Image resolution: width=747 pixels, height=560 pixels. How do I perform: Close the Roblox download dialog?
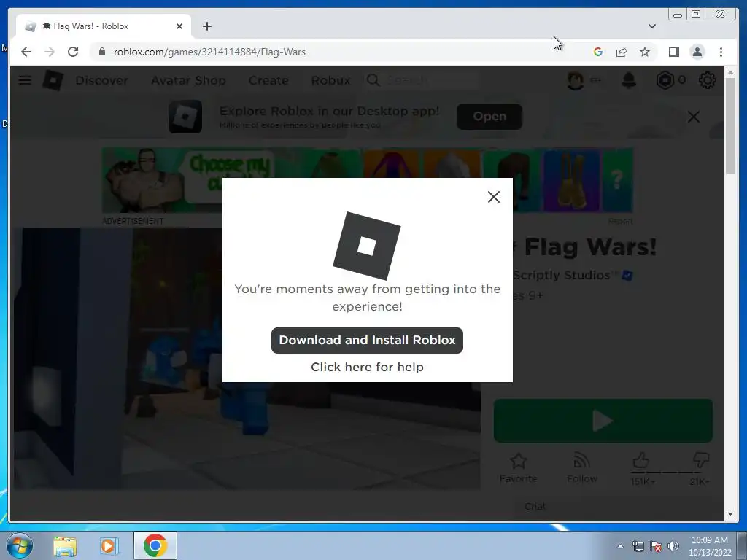coord(494,197)
